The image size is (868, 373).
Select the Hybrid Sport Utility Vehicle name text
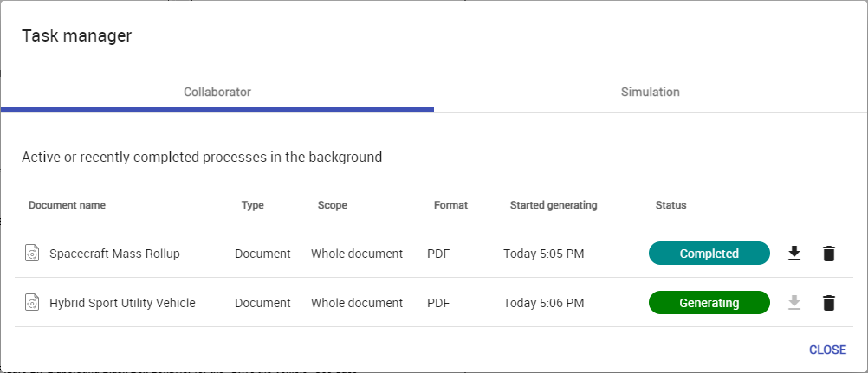point(122,303)
